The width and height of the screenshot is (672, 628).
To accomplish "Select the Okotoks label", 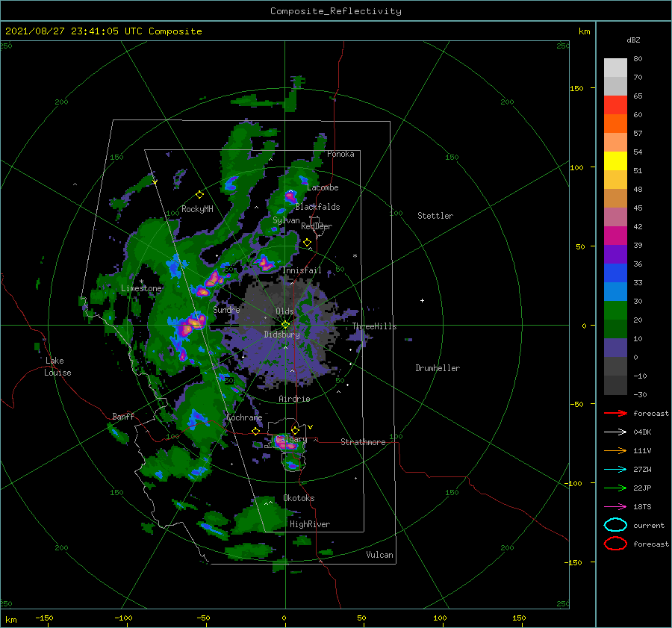I will 299,498.
